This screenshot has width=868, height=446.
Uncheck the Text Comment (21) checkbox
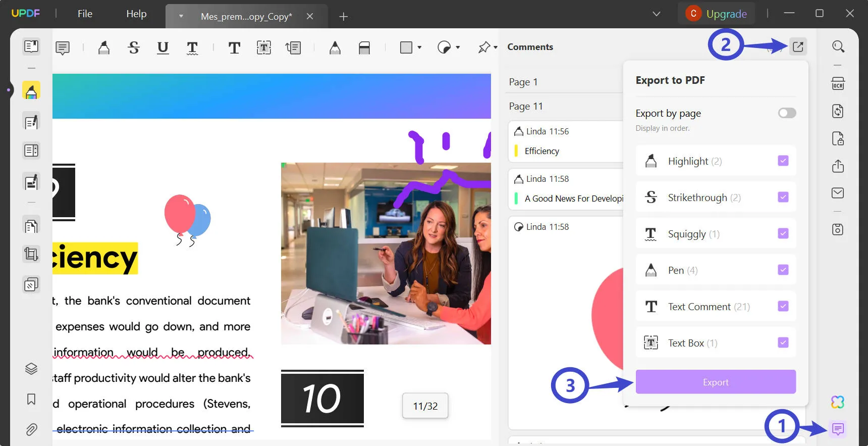783,306
